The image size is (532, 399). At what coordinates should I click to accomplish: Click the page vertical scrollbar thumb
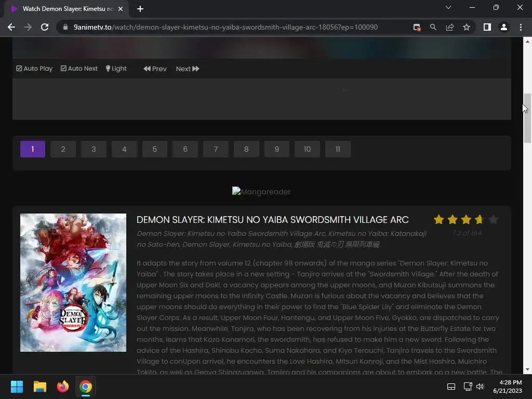coord(527,118)
